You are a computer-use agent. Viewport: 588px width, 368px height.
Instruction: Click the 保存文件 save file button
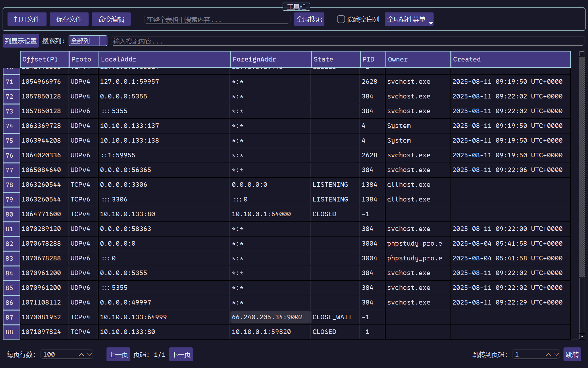69,19
